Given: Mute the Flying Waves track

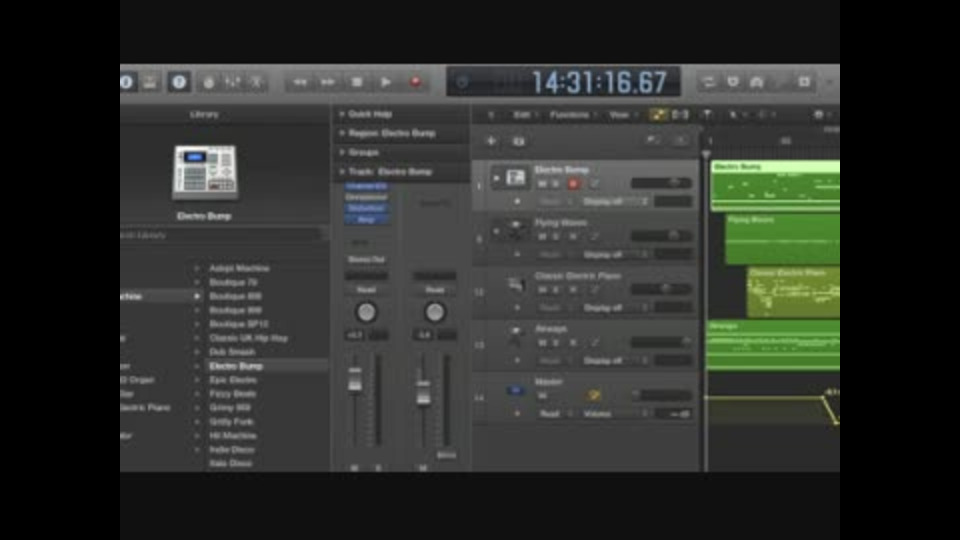Looking at the screenshot, I should pyautogui.click(x=542, y=236).
